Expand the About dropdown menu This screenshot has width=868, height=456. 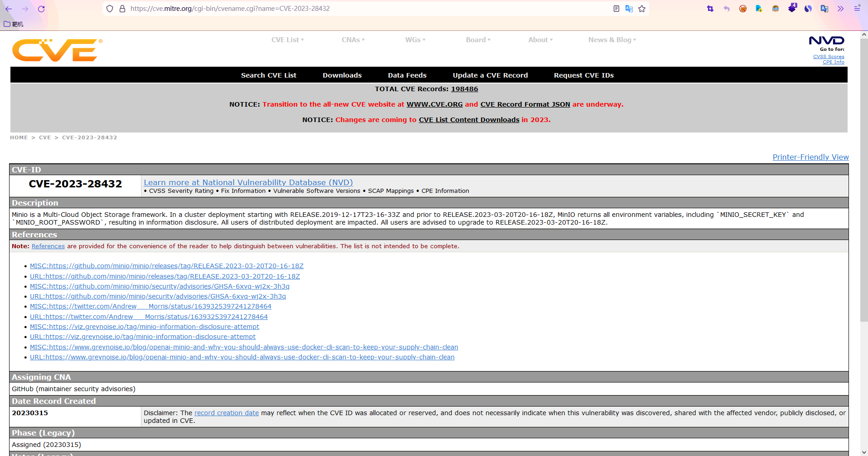click(x=540, y=40)
